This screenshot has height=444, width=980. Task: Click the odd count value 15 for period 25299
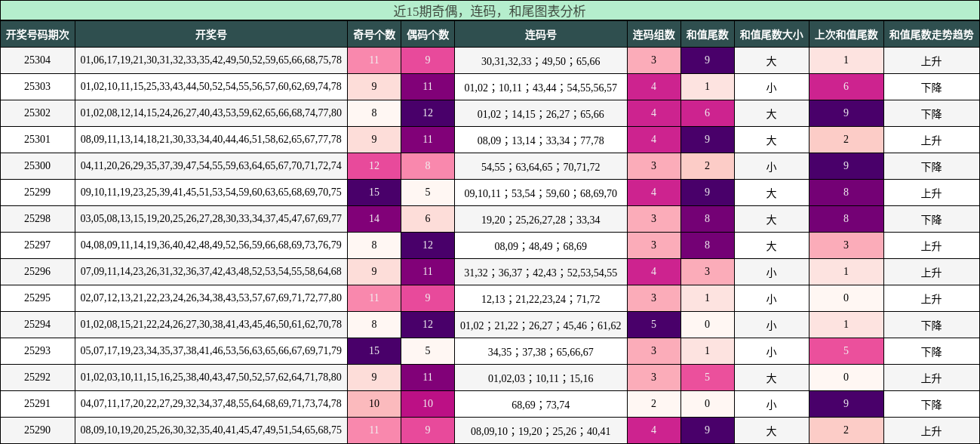(x=373, y=192)
